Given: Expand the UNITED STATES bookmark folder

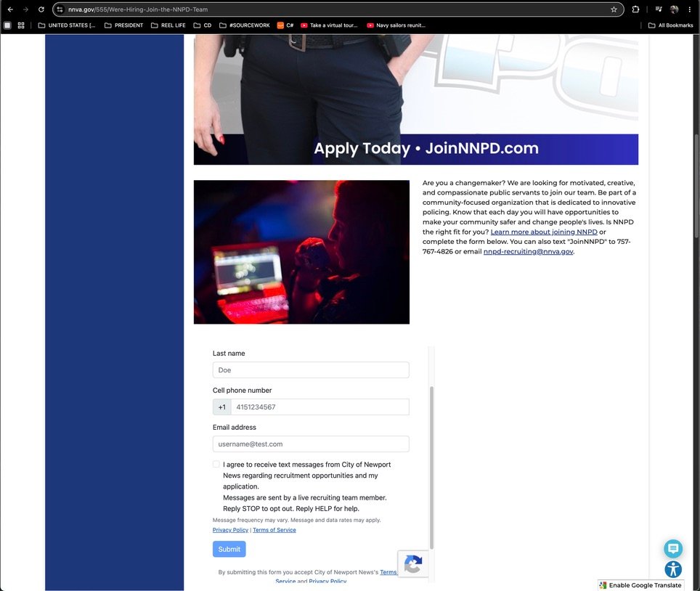Looking at the screenshot, I should (x=67, y=25).
